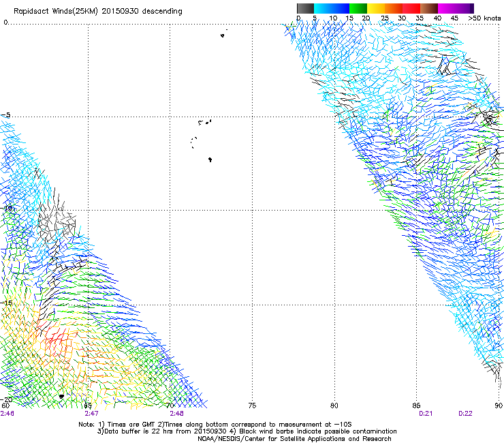The height and width of the screenshot is (443, 504).
Task: Click the purple swath time '2:47'
Action: pos(92,414)
